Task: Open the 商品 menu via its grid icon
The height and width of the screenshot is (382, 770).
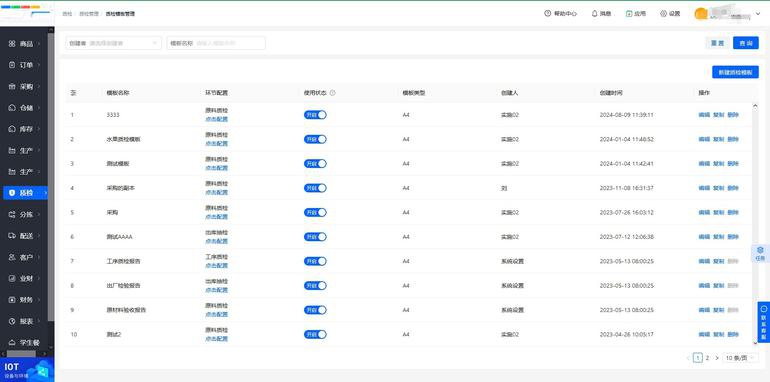Action: [x=12, y=44]
